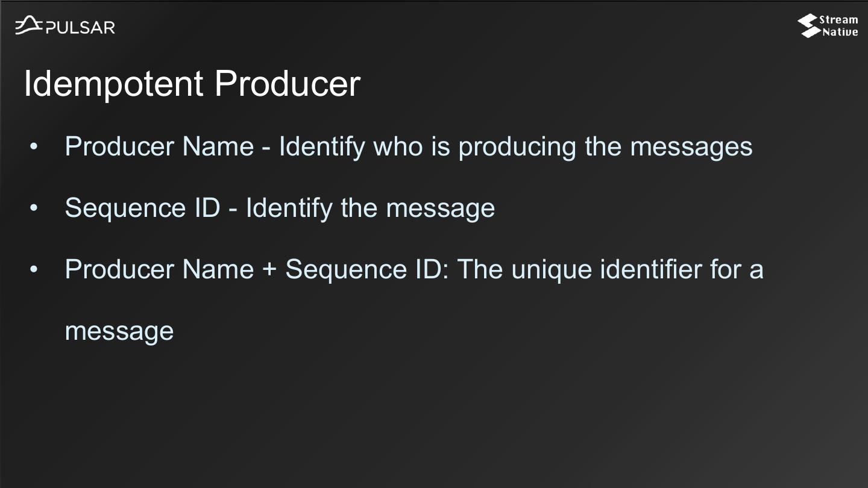
Task: Click the word "Idempotent" in the slide title
Action: pos(113,83)
